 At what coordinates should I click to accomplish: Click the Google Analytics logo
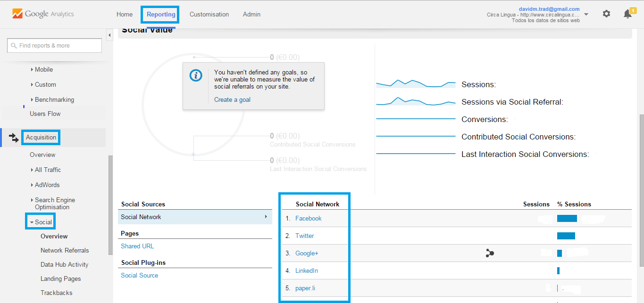[x=43, y=14]
